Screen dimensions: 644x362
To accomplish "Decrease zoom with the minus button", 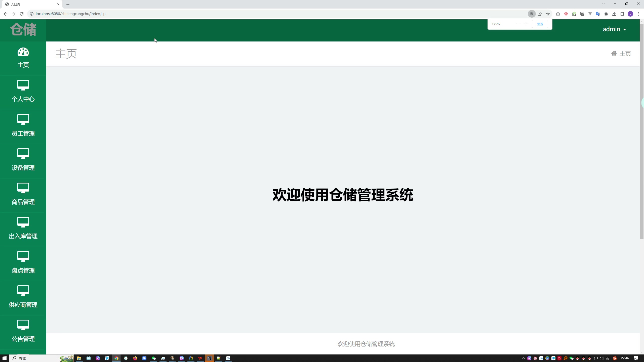I will (x=518, y=24).
